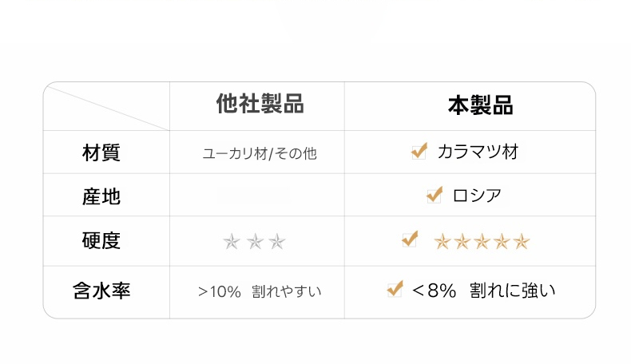
Task: Click the ロシア text in 産地 row
Action: [x=477, y=195]
